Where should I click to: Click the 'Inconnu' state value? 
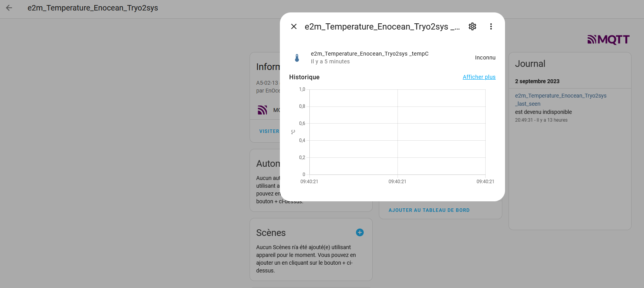(x=485, y=58)
